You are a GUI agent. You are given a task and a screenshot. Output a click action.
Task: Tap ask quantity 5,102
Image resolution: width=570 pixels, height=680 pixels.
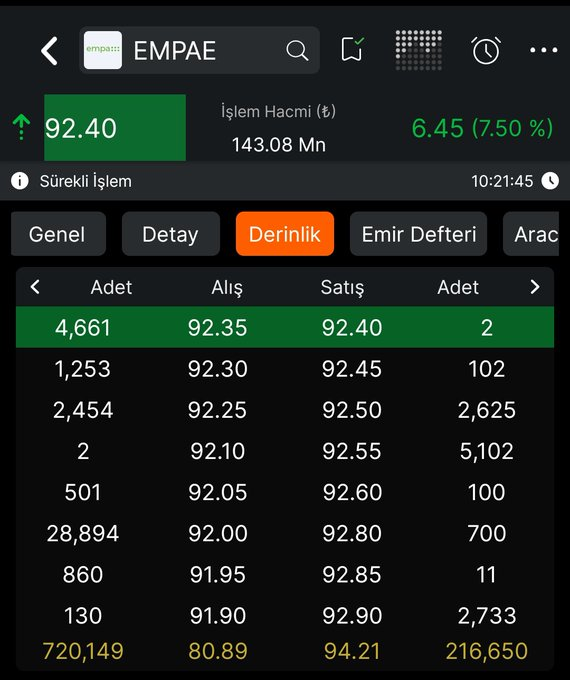(x=487, y=451)
